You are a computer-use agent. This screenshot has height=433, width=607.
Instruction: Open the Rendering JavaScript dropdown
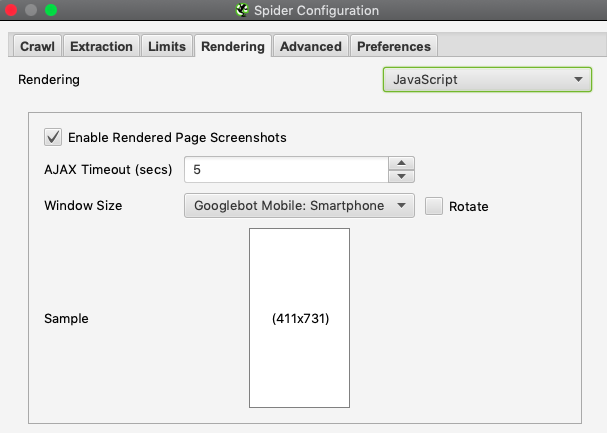coord(487,79)
